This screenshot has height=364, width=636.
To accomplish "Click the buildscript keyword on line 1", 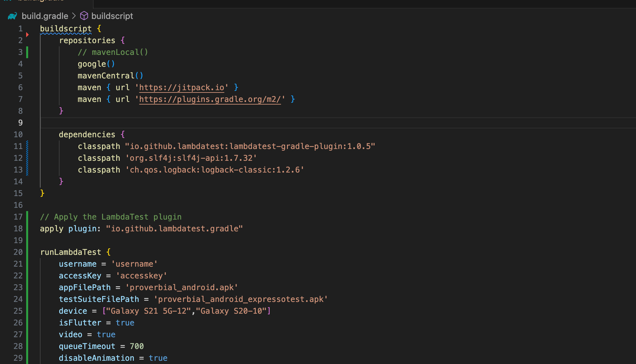I will point(66,29).
